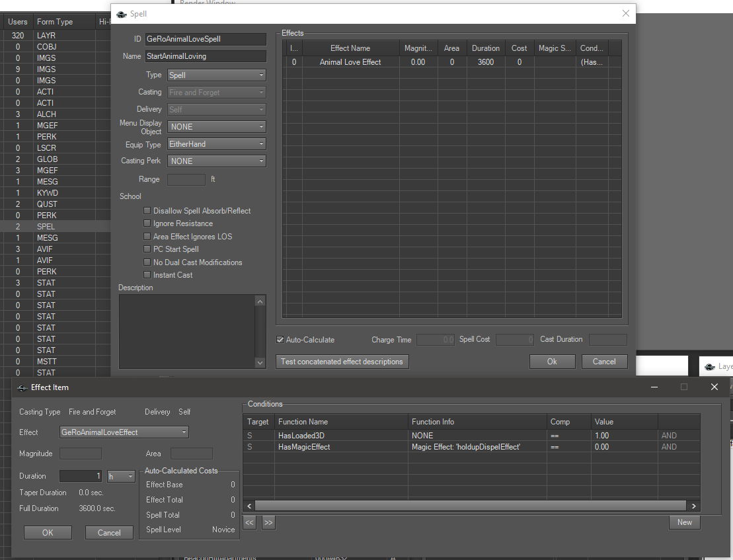Click the Spell window title icon
This screenshot has height=560, width=733.
(x=122, y=15)
